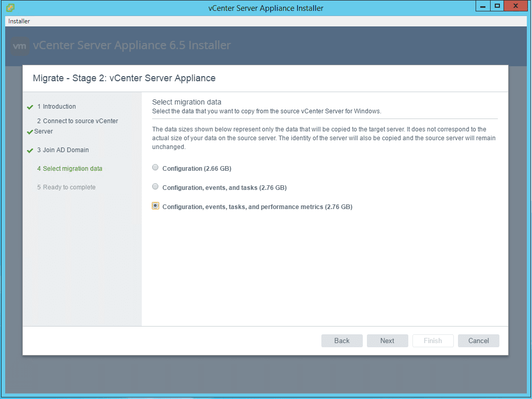Click the Select migration data heading

pos(187,102)
